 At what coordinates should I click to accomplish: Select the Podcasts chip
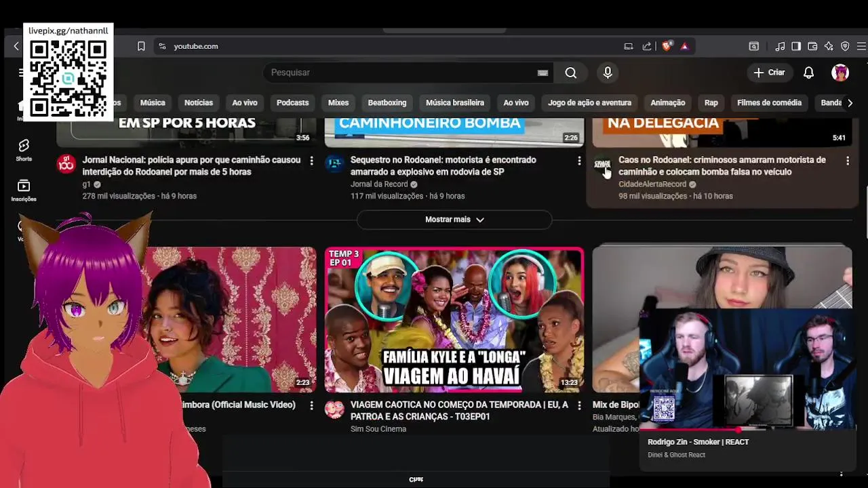point(292,103)
